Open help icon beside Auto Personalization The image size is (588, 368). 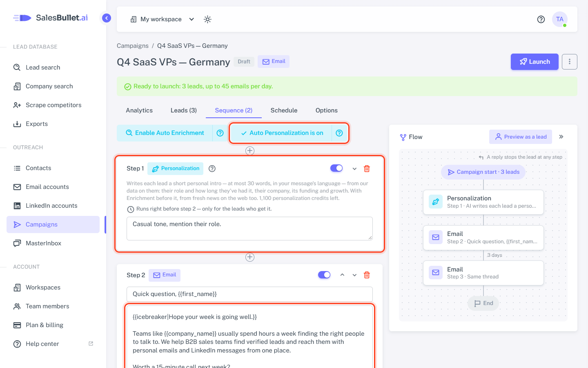click(x=339, y=133)
